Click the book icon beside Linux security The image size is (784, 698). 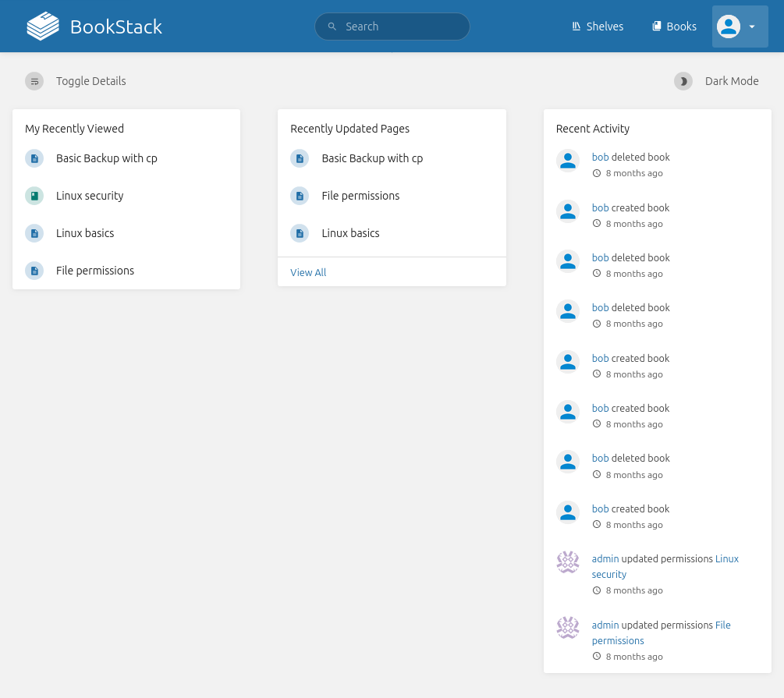[34, 196]
